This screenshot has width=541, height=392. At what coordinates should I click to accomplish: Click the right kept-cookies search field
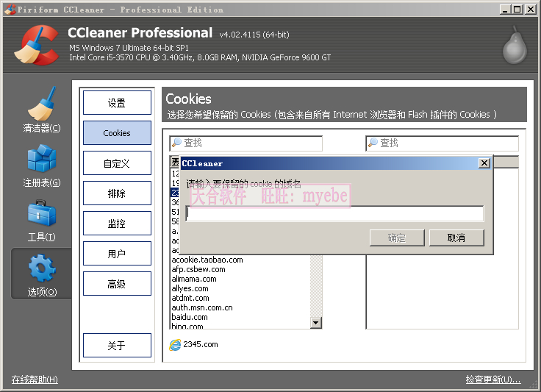click(442, 143)
